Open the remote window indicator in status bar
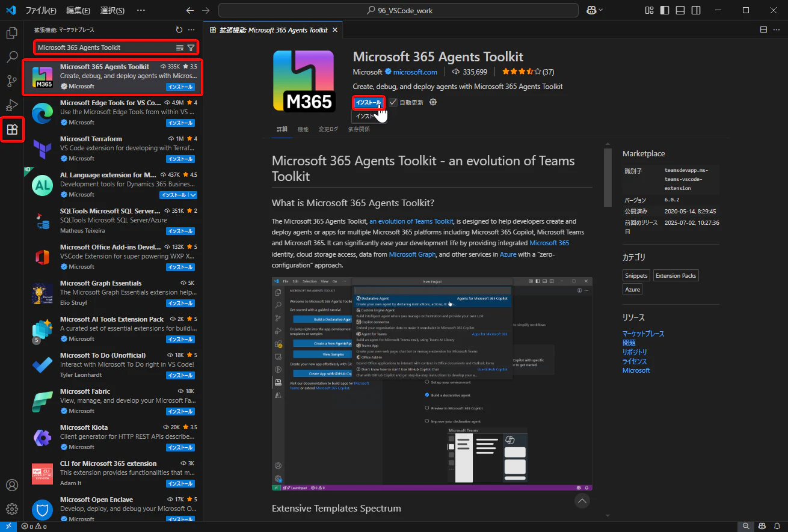This screenshot has height=532, width=788. (x=8, y=527)
